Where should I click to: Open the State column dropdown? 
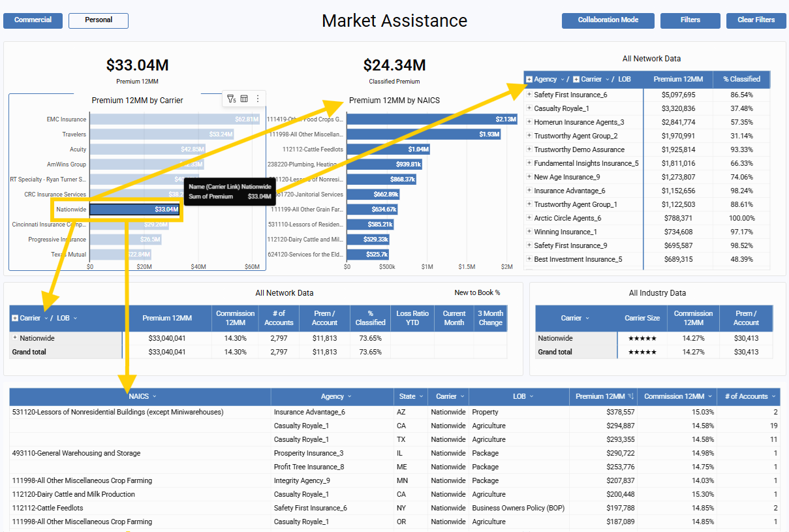coord(422,396)
